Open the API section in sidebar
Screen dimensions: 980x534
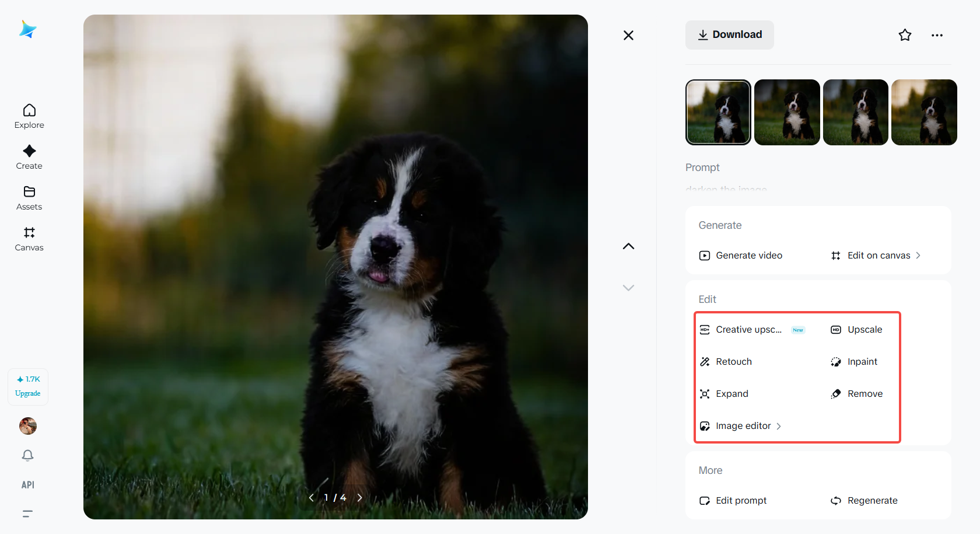pos(27,484)
